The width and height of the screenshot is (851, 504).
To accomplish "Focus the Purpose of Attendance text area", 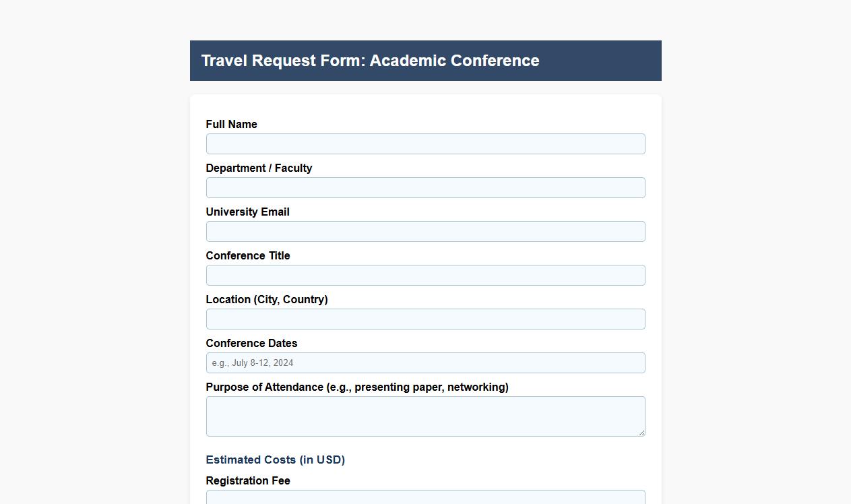I will point(425,414).
